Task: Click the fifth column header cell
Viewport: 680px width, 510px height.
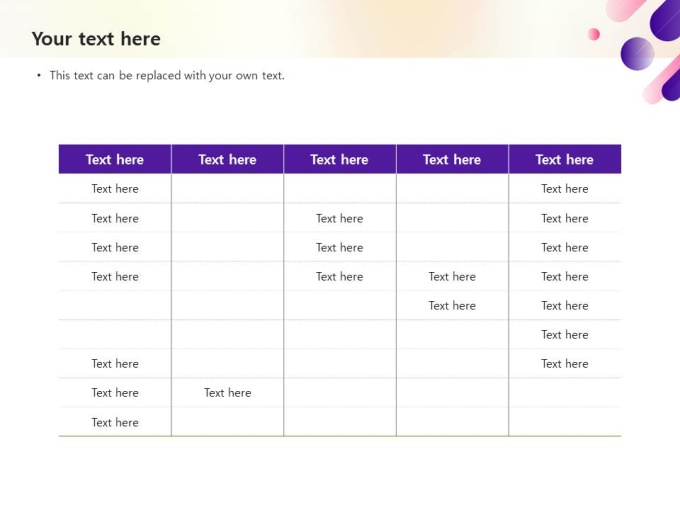Action: coord(564,159)
